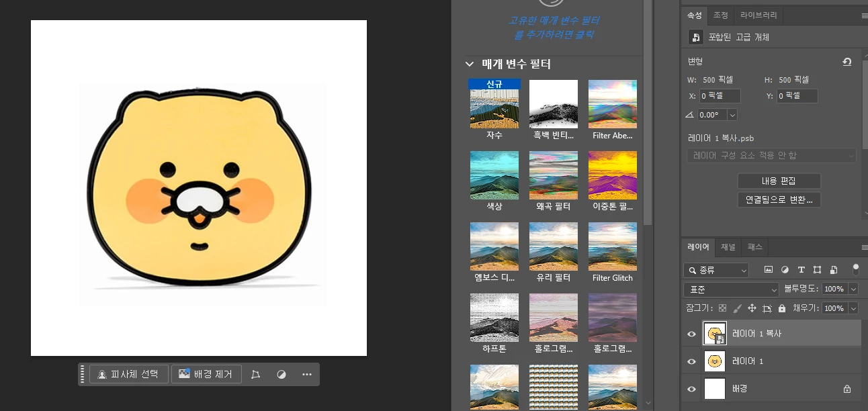
Task: Click the lock icon on 배경 layer
Action: [x=847, y=389]
